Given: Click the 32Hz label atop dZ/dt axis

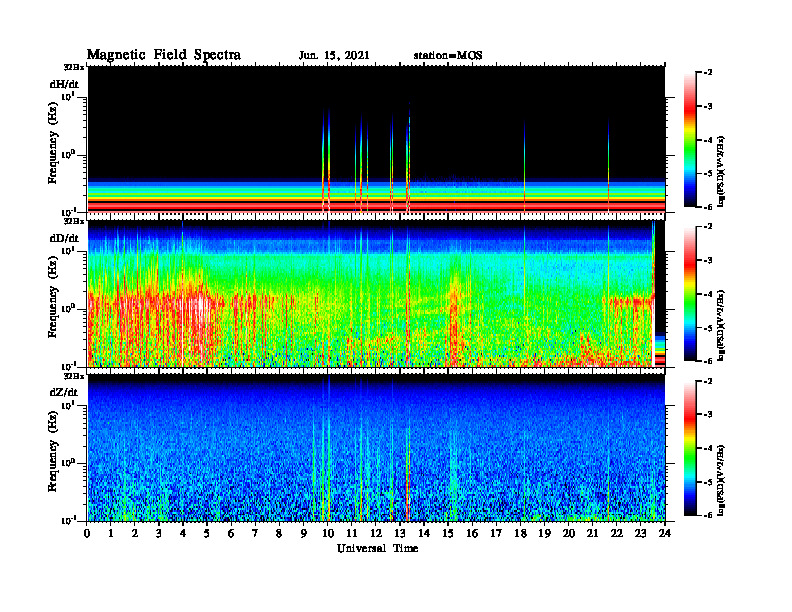Looking at the screenshot, I should (74, 376).
